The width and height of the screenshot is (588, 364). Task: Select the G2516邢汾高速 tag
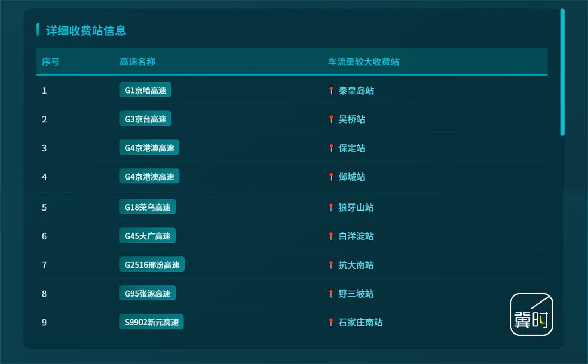[x=152, y=264]
